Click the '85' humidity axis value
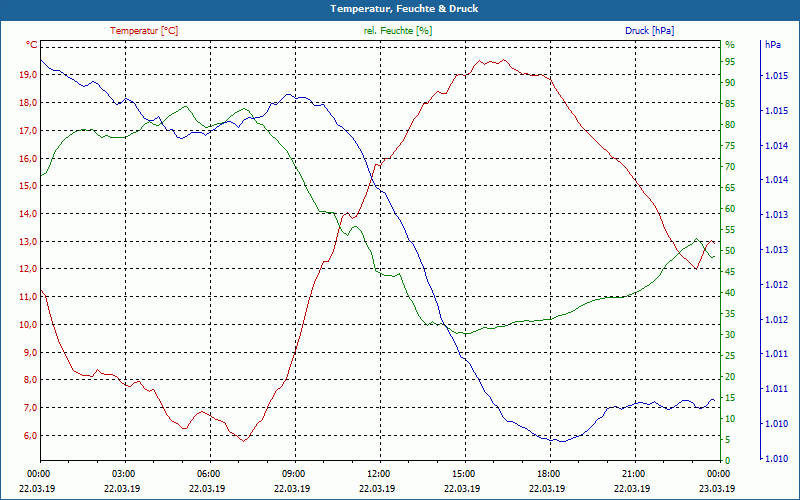Screen dimensions: 800x500 [730, 104]
